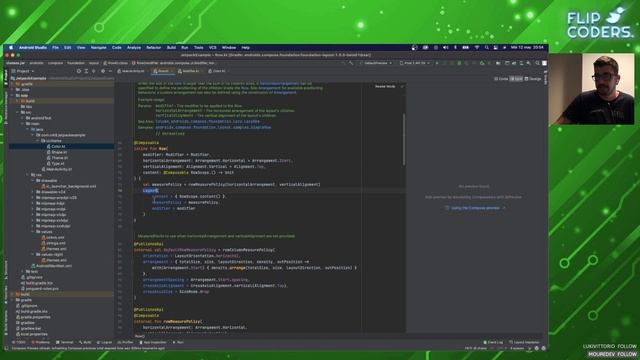Select gradle.properties file
This screenshot has width=640, height=360.
[36, 317]
